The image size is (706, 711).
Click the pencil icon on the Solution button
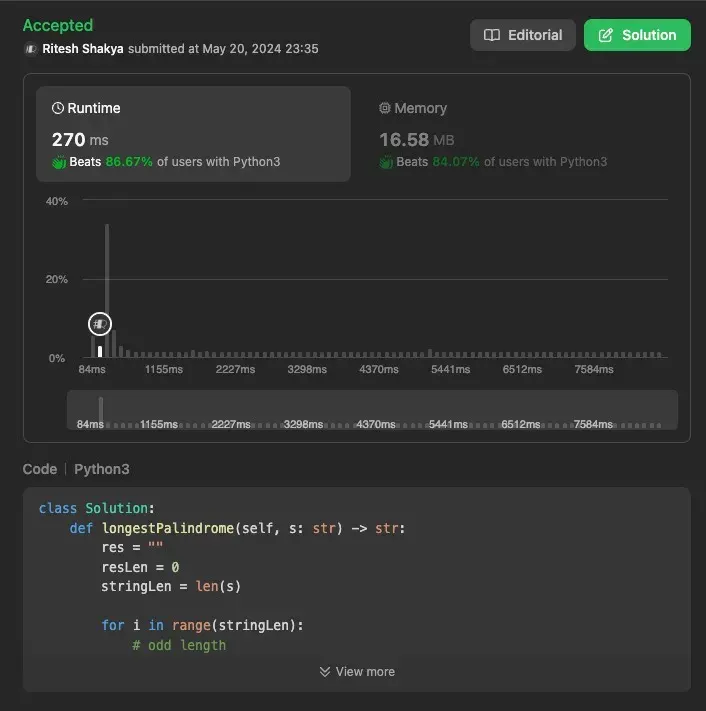pyautogui.click(x=606, y=35)
